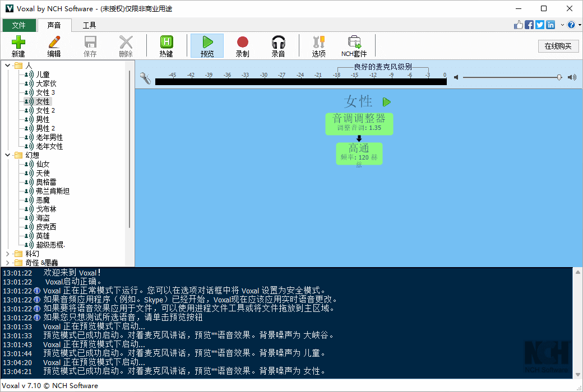
Task: Open the 热键 (Hotkey) settings icon
Action: click(166, 46)
